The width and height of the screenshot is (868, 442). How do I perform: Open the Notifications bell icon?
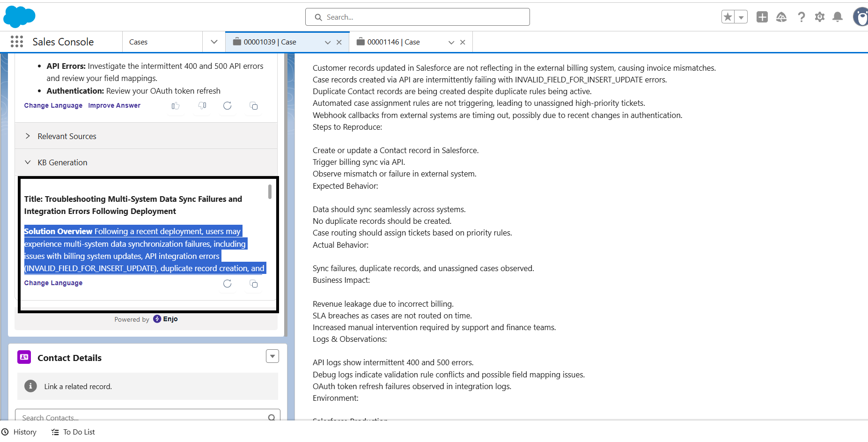pos(838,17)
